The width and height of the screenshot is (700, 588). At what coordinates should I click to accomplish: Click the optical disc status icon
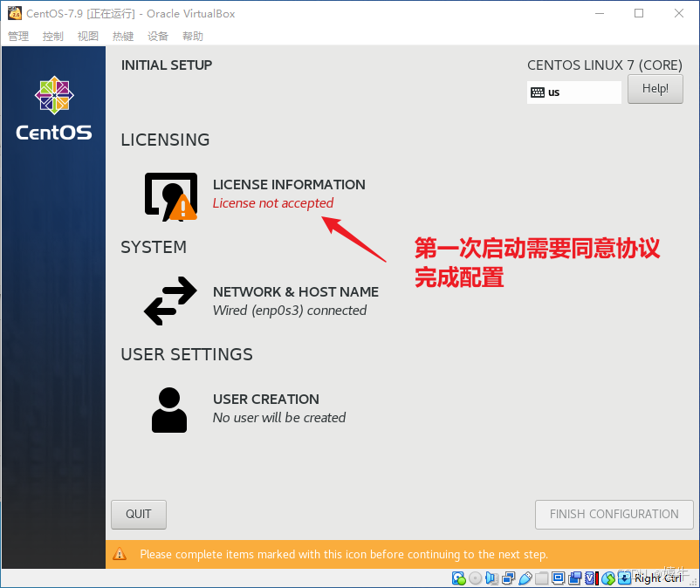pos(476,578)
